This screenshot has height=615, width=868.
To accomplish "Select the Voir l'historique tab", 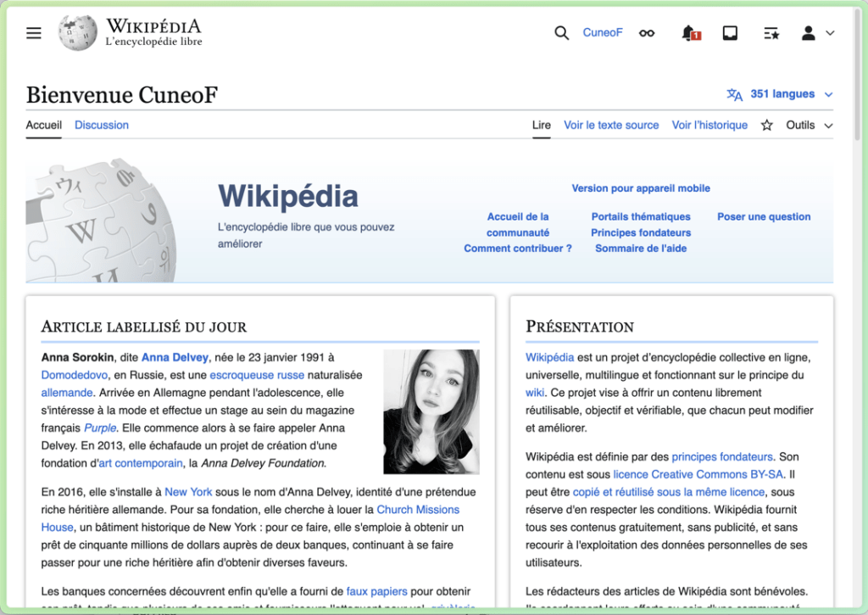I will coord(709,126).
